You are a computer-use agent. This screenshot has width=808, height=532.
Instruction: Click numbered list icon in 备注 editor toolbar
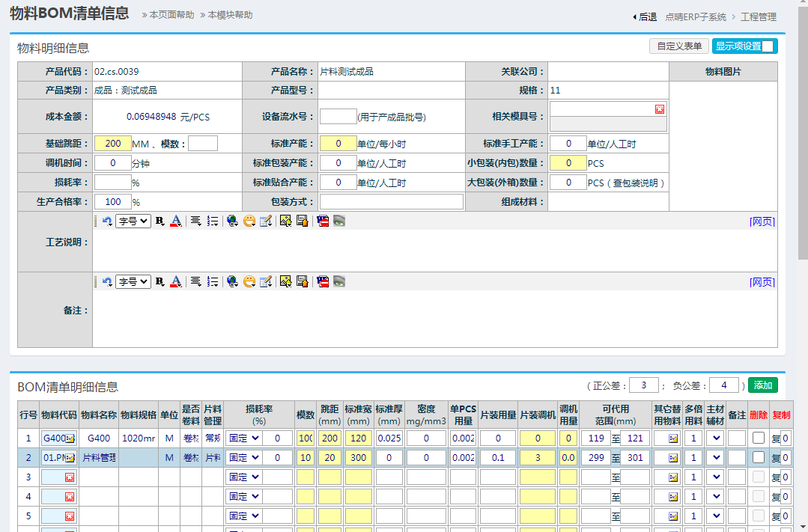point(213,282)
